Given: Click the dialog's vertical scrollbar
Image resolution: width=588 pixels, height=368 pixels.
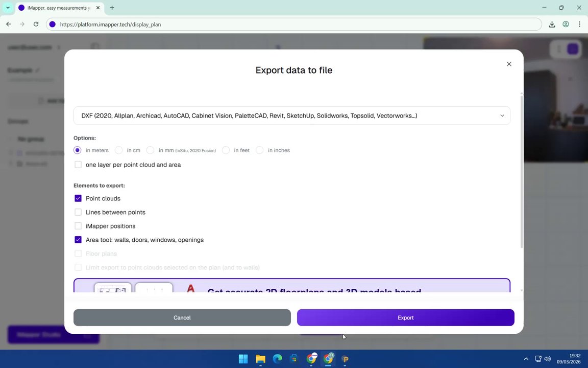Looking at the screenshot, I should coord(521,171).
